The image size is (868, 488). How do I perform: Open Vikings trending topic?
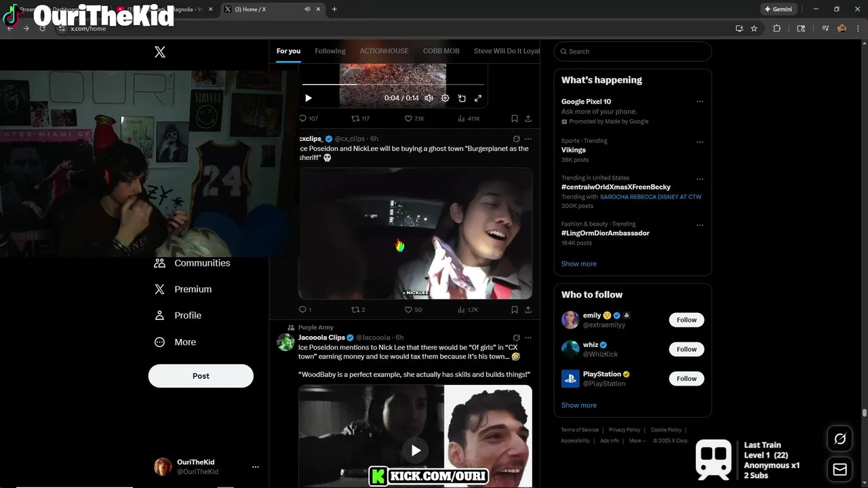pos(574,150)
